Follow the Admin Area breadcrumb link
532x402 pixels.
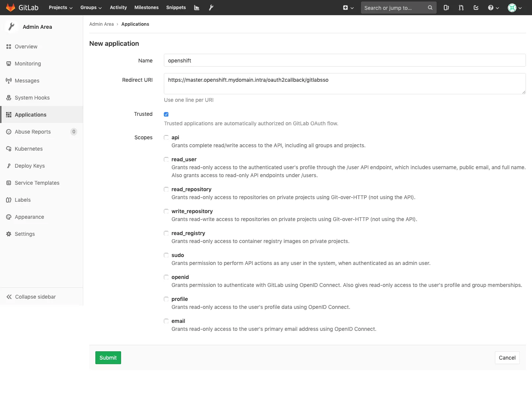click(101, 24)
